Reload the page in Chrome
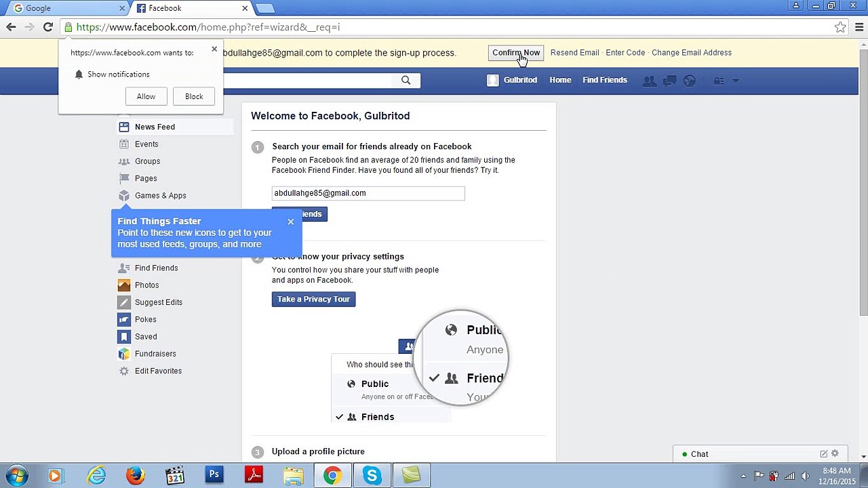The width and height of the screenshot is (868, 488). click(x=47, y=27)
